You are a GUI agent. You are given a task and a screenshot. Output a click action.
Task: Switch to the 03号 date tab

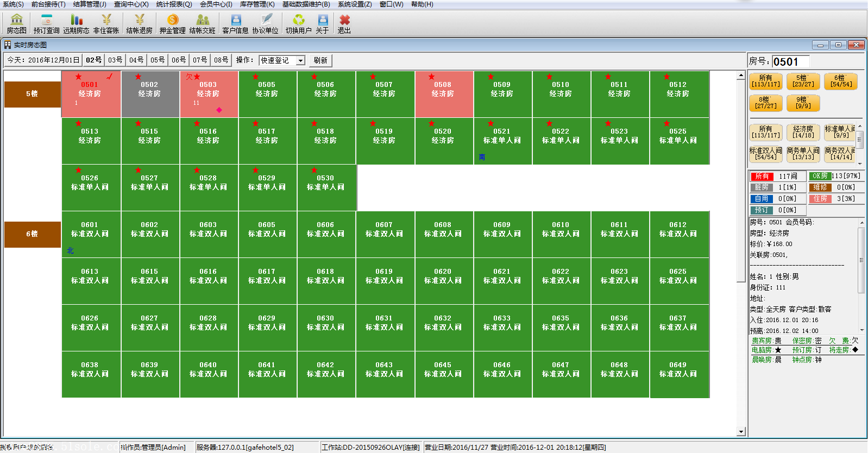pos(115,60)
